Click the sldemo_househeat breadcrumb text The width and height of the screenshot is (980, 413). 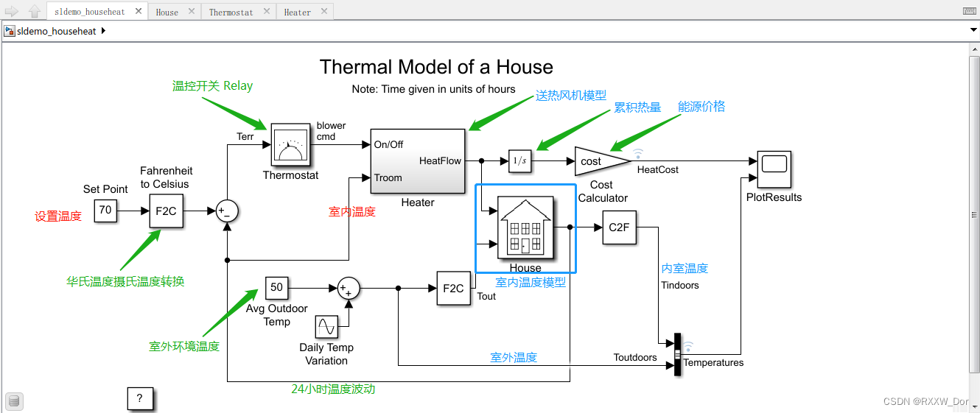[57, 31]
